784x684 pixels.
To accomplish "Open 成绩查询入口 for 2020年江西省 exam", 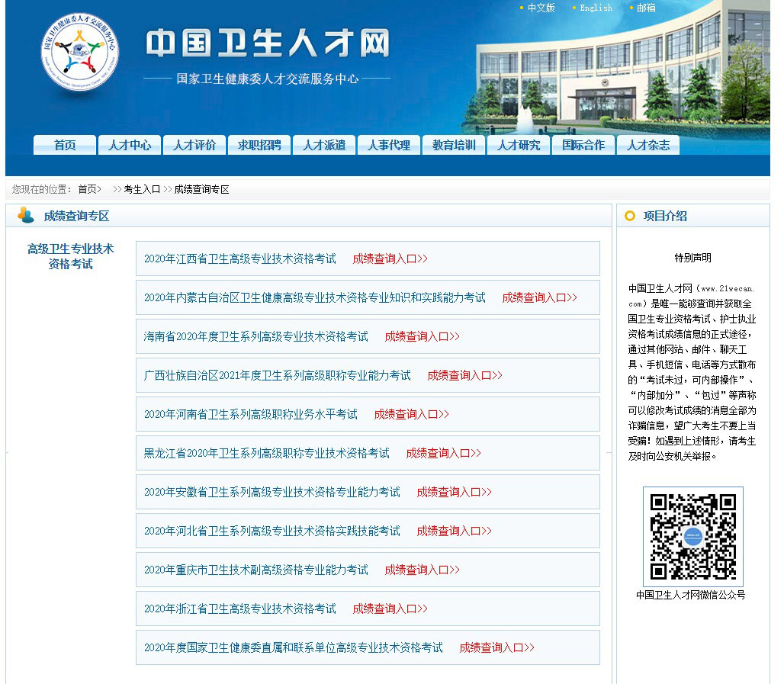I will point(390,259).
